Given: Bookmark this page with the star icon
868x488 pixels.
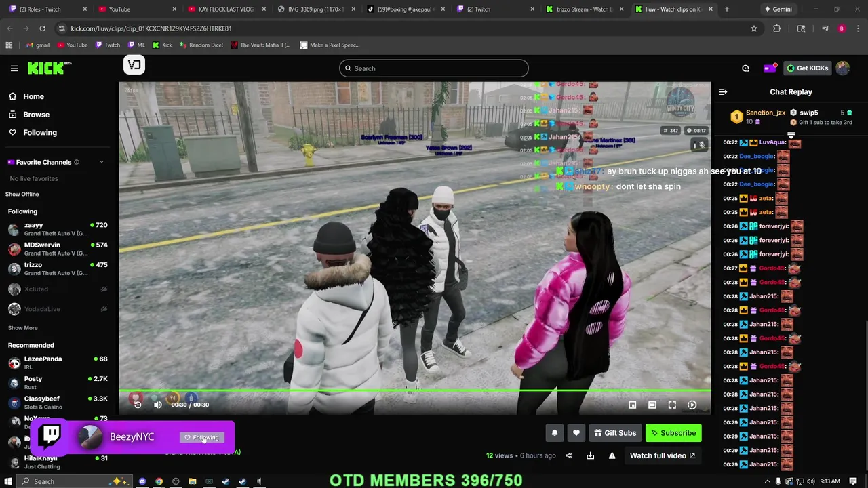Looking at the screenshot, I should coord(753,28).
